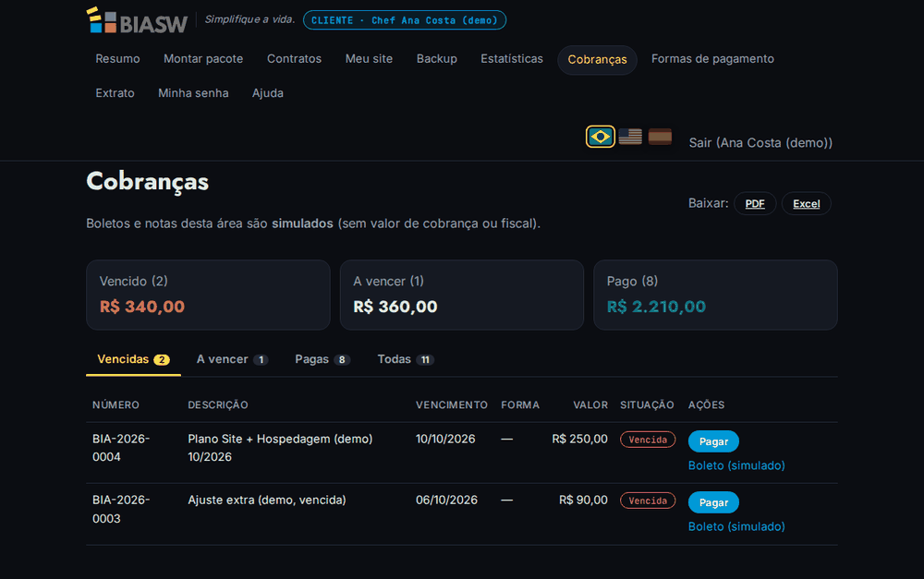Screen dimensions: 924x579
Task: Click the FORMA column header
Action: (520, 404)
